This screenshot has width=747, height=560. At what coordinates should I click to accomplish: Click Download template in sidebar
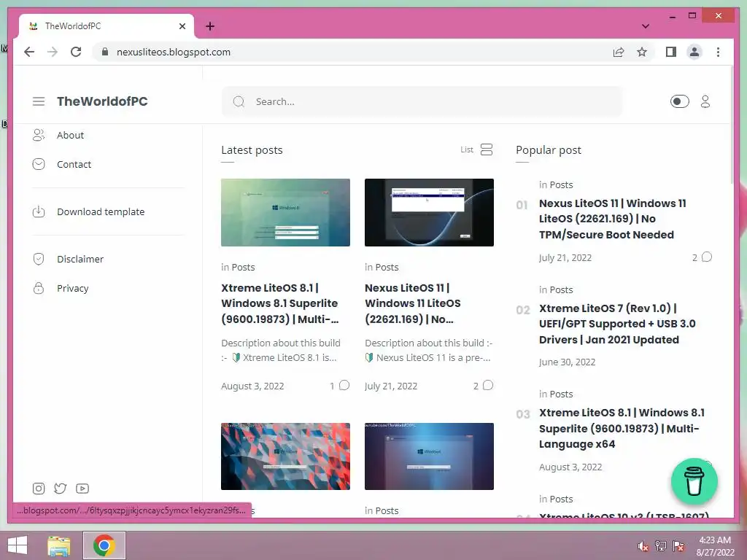pyautogui.click(x=101, y=211)
